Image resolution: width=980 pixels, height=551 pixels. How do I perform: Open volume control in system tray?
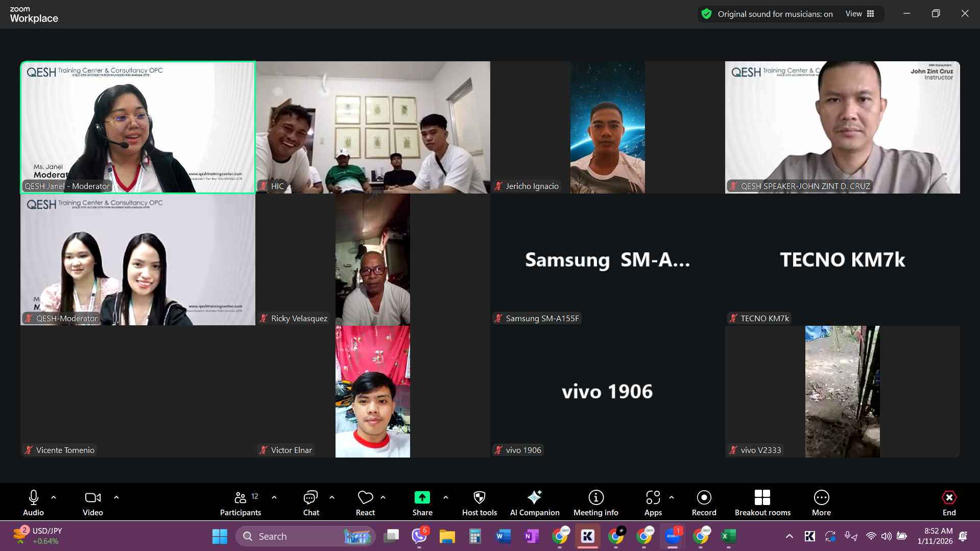tap(886, 536)
